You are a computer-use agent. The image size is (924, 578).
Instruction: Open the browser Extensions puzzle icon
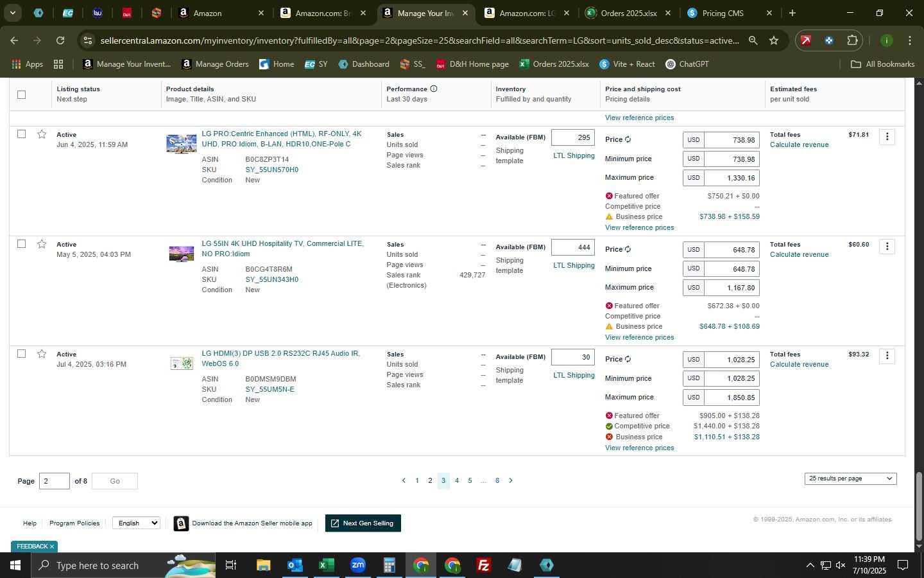852,40
